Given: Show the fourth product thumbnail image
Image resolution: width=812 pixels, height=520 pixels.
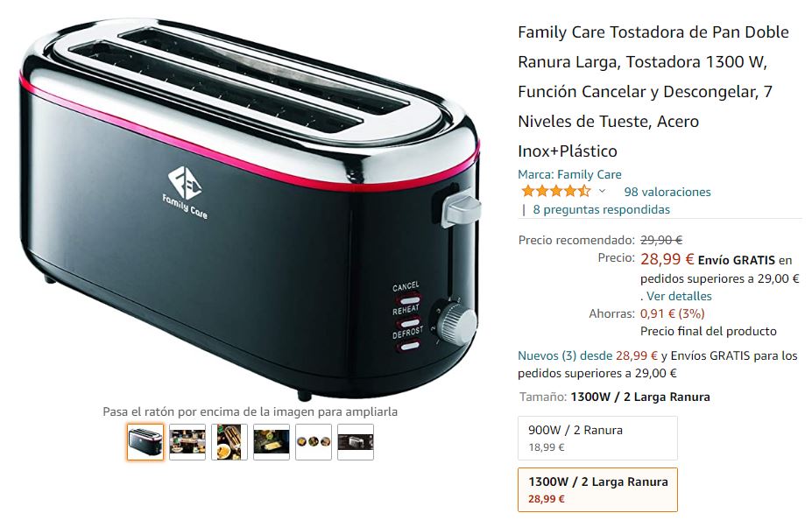Looking at the screenshot, I should 272,442.
